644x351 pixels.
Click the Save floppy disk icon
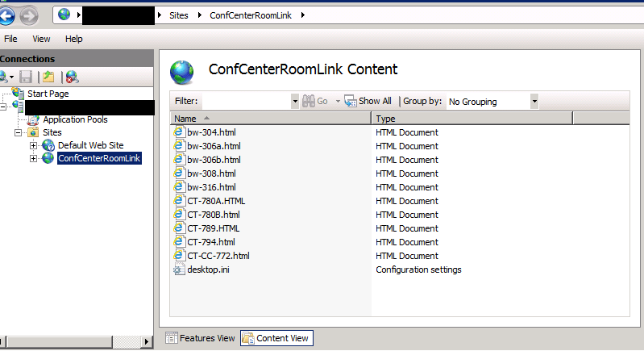pos(26,77)
